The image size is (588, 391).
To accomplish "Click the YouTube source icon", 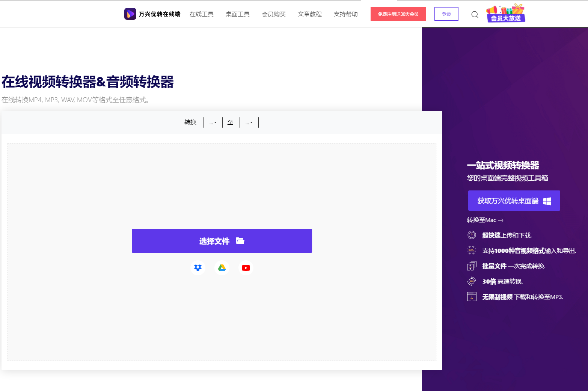I will point(246,267).
